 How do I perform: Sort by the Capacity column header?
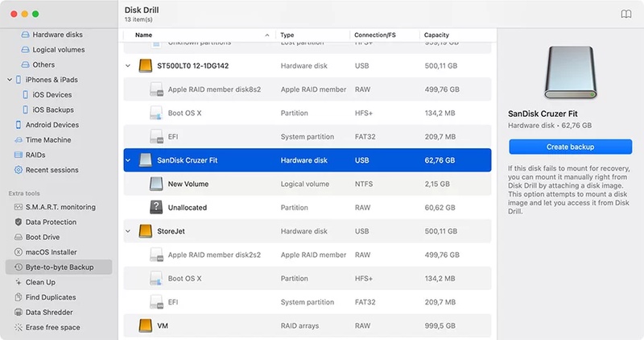point(436,35)
